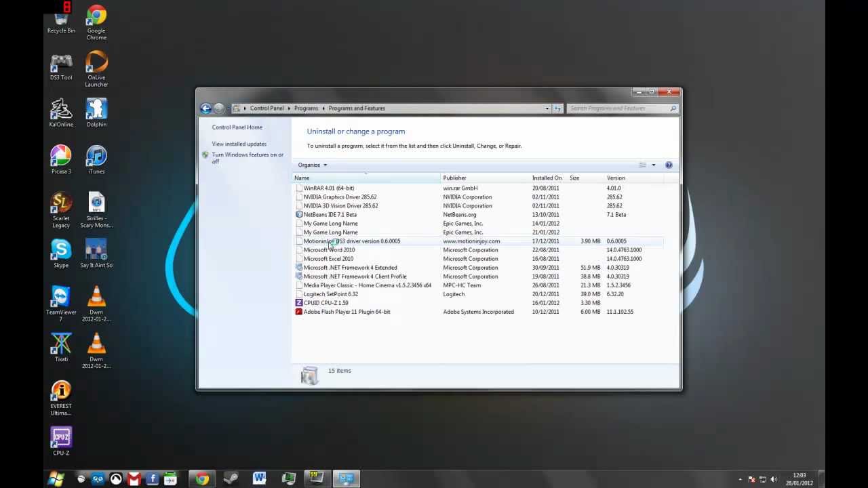Select the KalOnline desktop icon
The height and width of the screenshot is (488, 868).
point(61,113)
